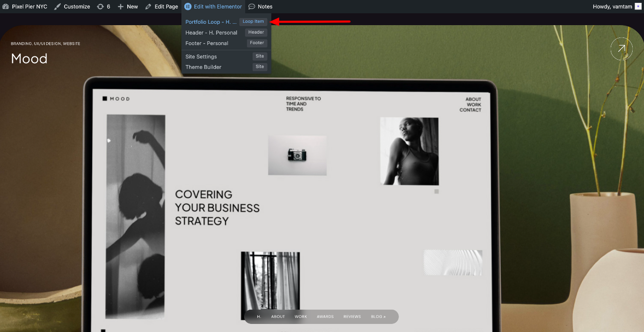
Task: Click the circular arrow icon to open the project
Action: pyautogui.click(x=621, y=49)
